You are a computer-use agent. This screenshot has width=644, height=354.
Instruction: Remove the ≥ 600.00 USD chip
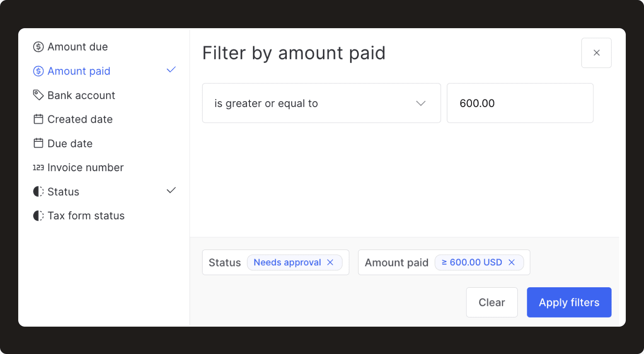coord(512,262)
